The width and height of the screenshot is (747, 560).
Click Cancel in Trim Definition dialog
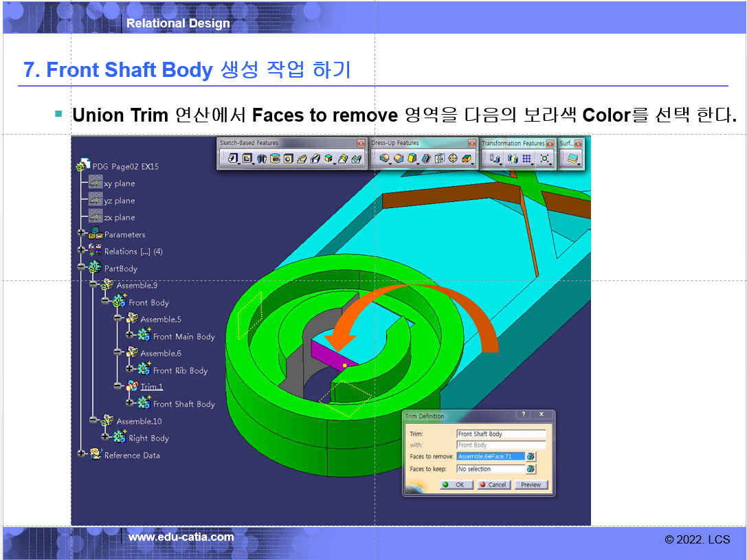tap(492, 484)
